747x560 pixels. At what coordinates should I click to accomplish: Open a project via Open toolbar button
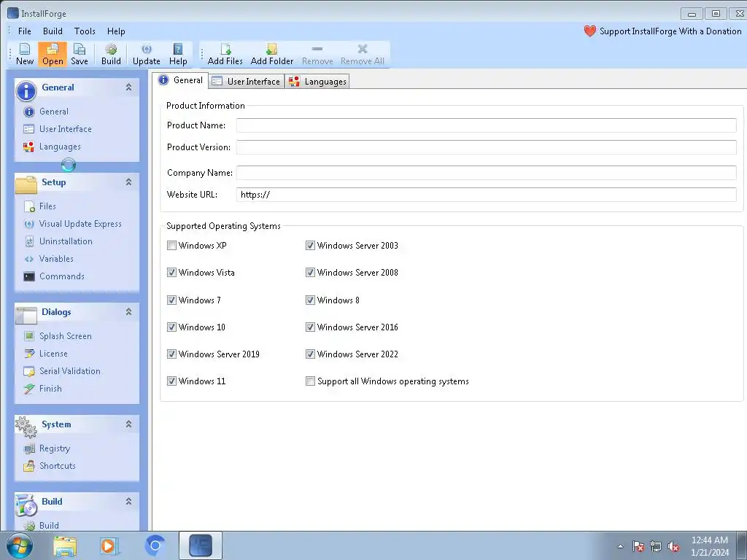point(53,54)
